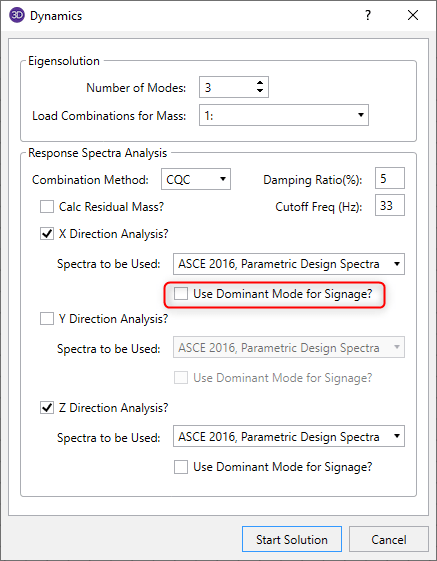Screen dimensions: 437x561
Task: Decrease the Number of Modes stepper
Action: 260,91
